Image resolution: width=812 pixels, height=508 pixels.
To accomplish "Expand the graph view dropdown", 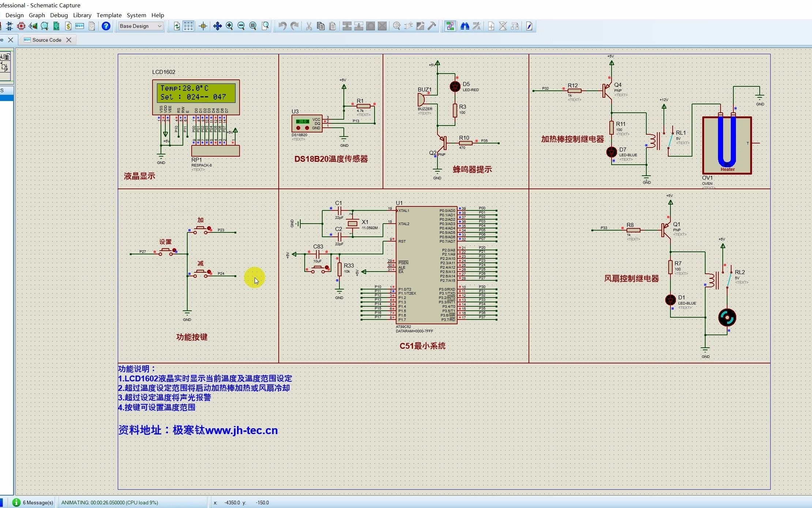I will [x=36, y=15].
